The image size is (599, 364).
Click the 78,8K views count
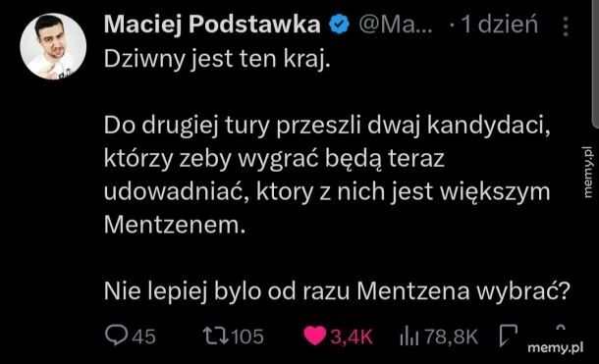(451, 337)
